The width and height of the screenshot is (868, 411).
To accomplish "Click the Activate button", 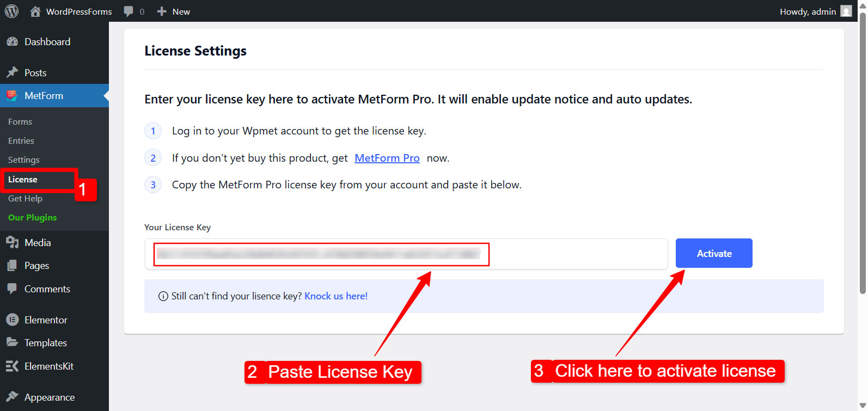I will (714, 253).
